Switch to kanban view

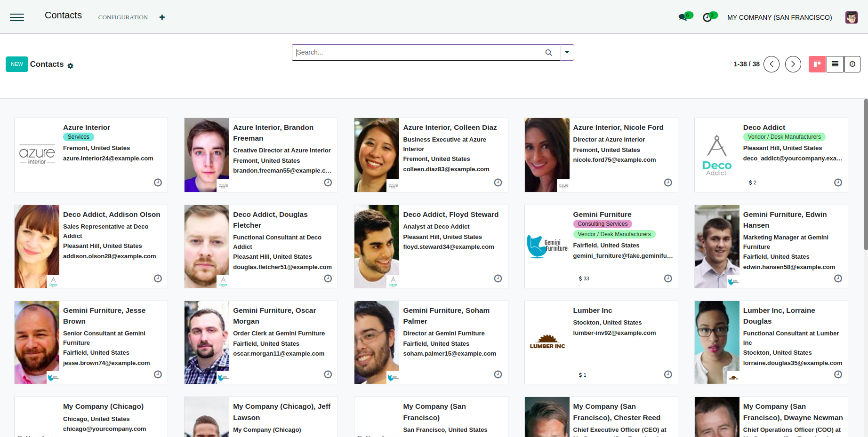coord(817,64)
